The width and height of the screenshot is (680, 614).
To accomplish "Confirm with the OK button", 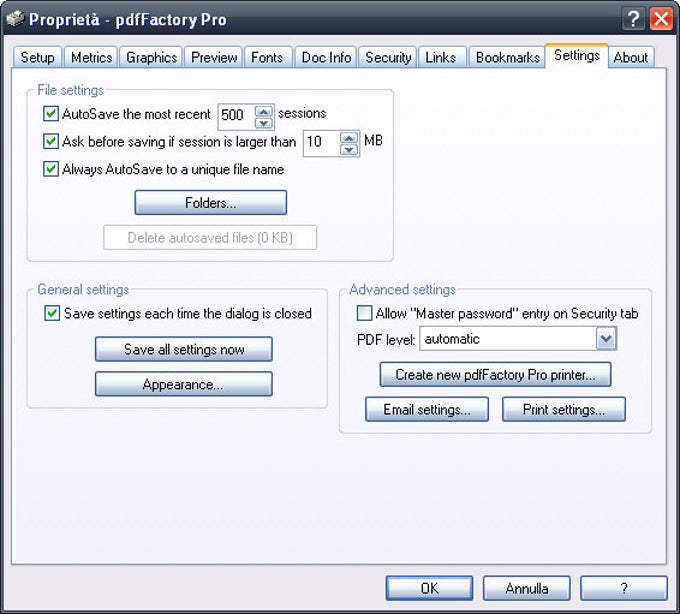I will [x=429, y=588].
